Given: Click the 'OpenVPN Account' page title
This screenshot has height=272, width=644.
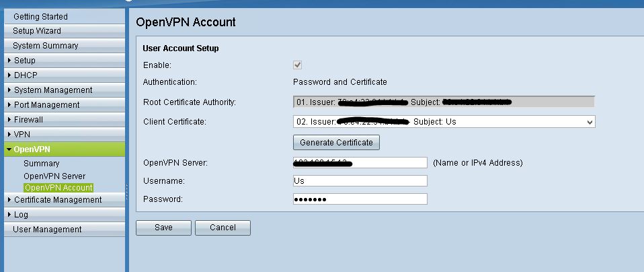Looking at the screenshot, I should coord(186,22).
